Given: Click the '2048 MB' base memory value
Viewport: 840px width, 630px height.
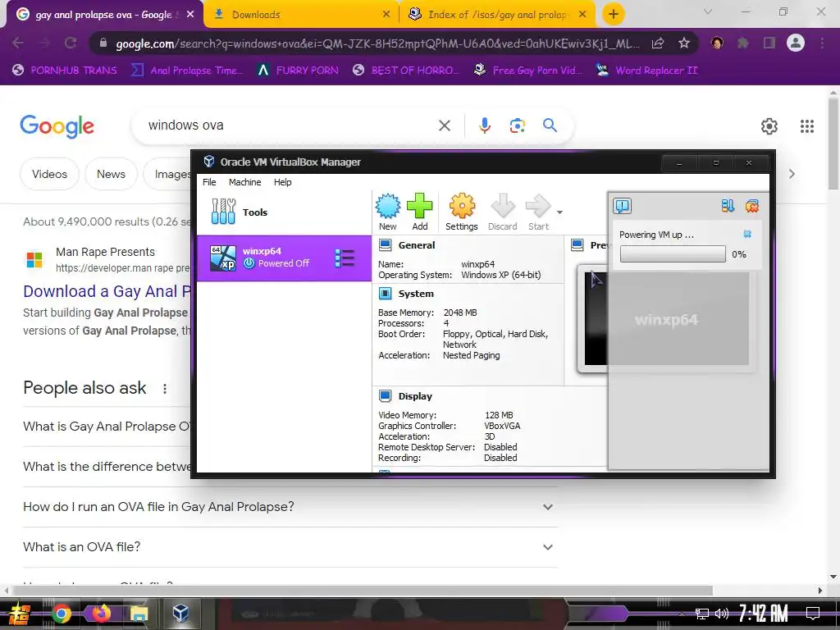Looking at the screenshot, I should click(x=460, y=313).
